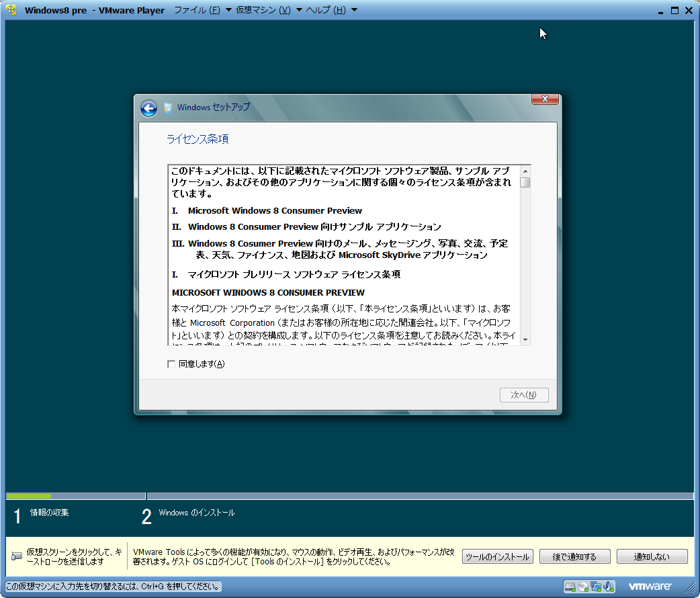Image resolution: width=700 pixels, height=598 pixels.
Task: Click the license scrollbar down arrow
Action: 525,340
